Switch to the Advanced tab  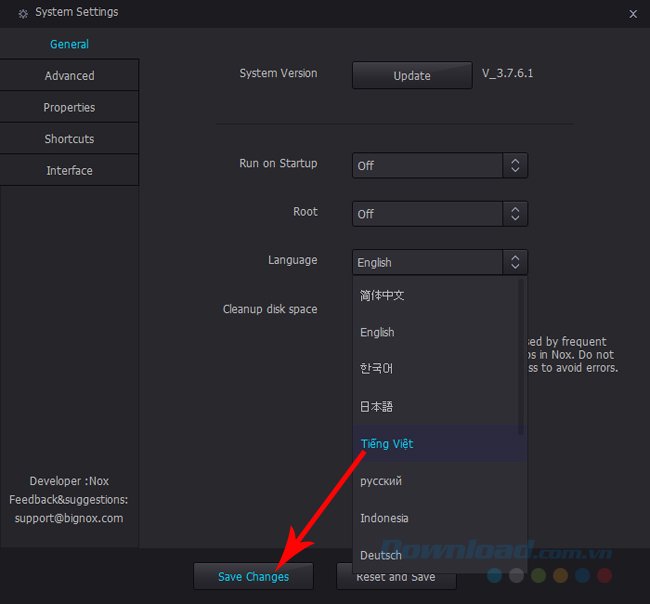click(69, 75)
